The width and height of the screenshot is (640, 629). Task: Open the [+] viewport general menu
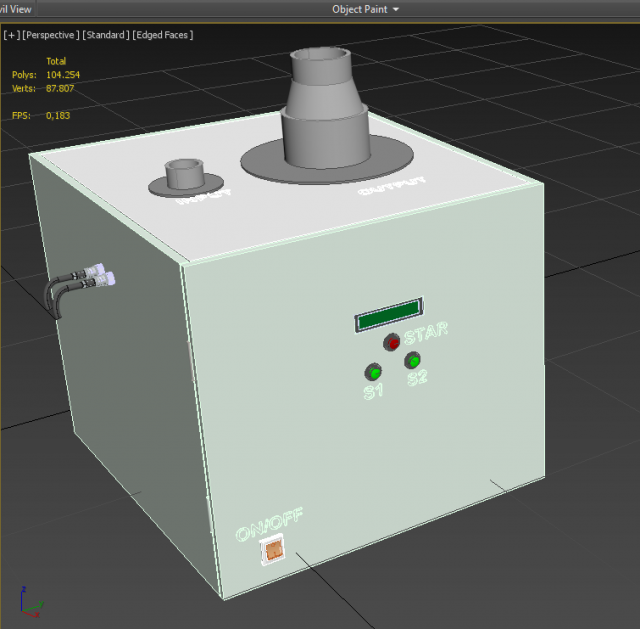[x=12, y=35]
